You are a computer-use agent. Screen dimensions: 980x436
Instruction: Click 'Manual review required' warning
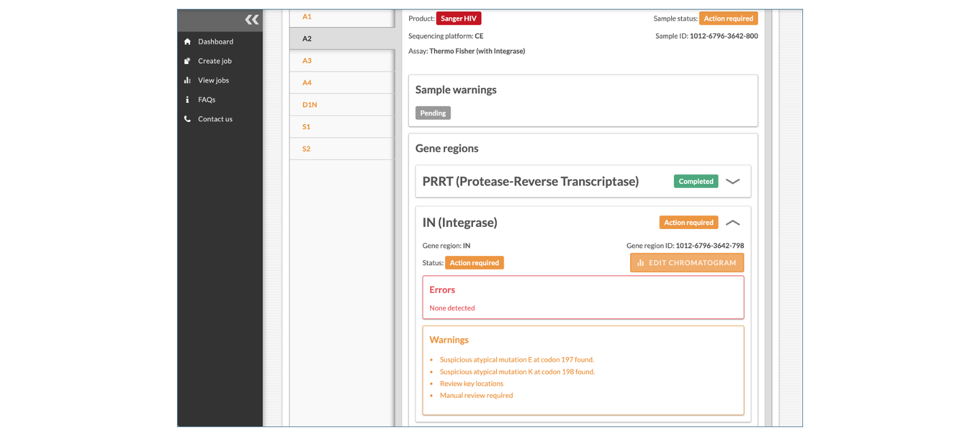coord(476,395)
